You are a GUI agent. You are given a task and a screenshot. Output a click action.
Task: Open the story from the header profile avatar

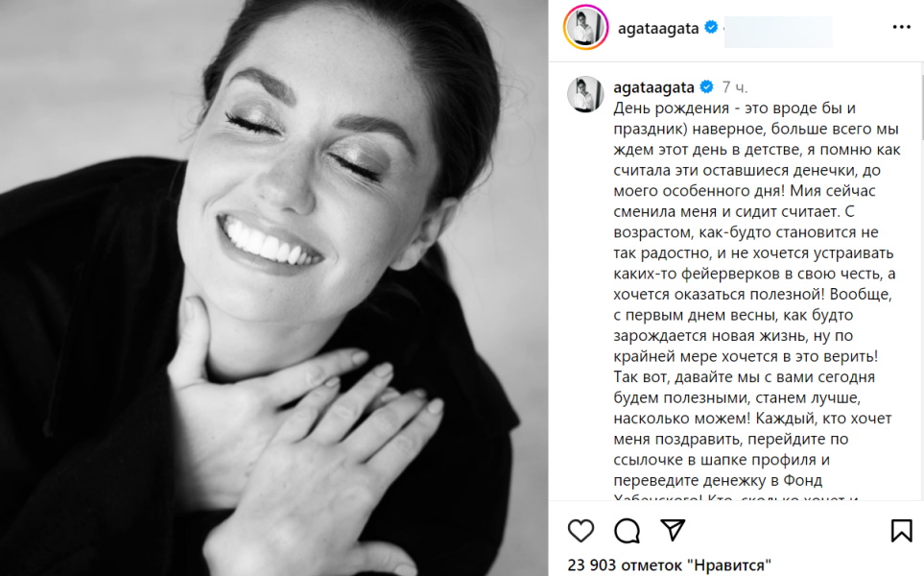tap(585, 27)
